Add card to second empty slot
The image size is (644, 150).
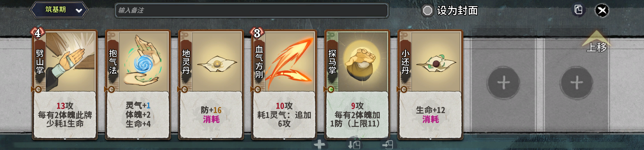tap(576, 83)
